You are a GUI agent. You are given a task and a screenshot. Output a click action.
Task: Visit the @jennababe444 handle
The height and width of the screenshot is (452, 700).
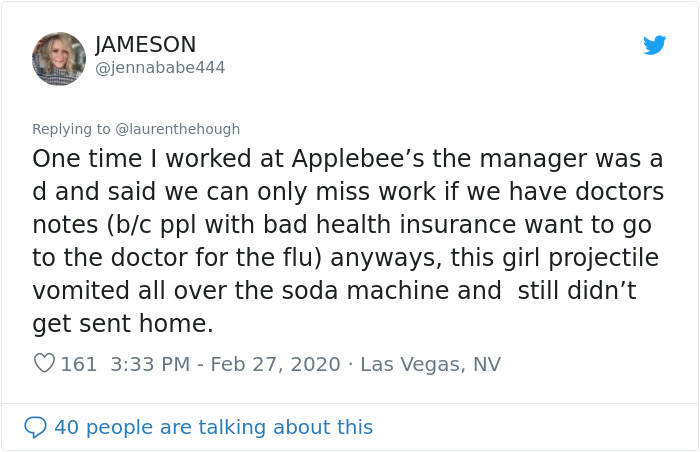coord(160,68)
